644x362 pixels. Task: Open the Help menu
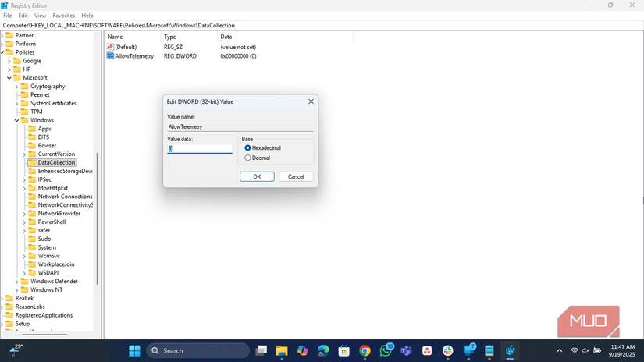click(x=87, y=15)
